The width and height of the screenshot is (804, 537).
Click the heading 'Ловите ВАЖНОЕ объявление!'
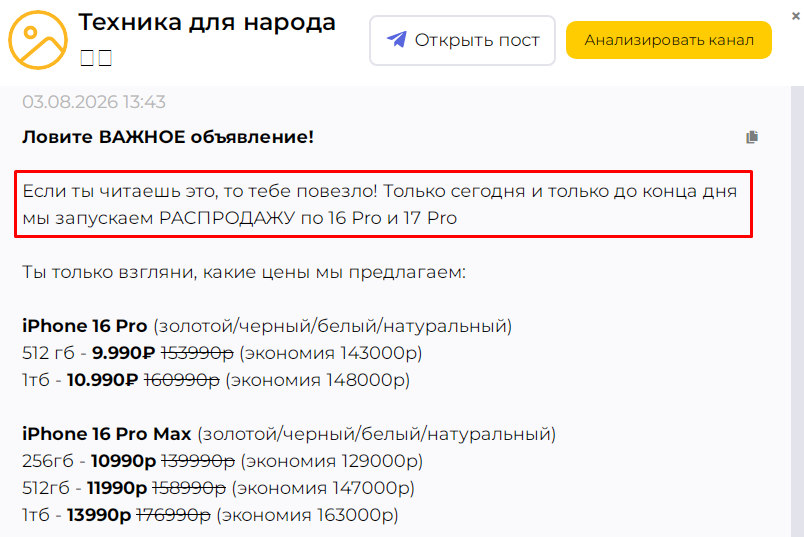[x=168, y=137]
